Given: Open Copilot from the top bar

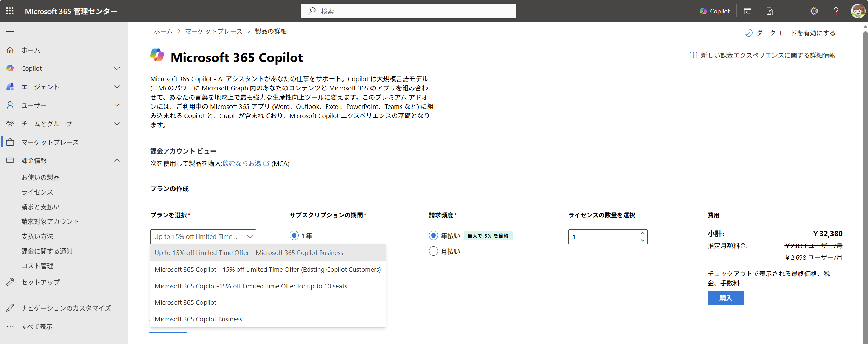Looking at the screenshot, I should click(x=714, y=11).
